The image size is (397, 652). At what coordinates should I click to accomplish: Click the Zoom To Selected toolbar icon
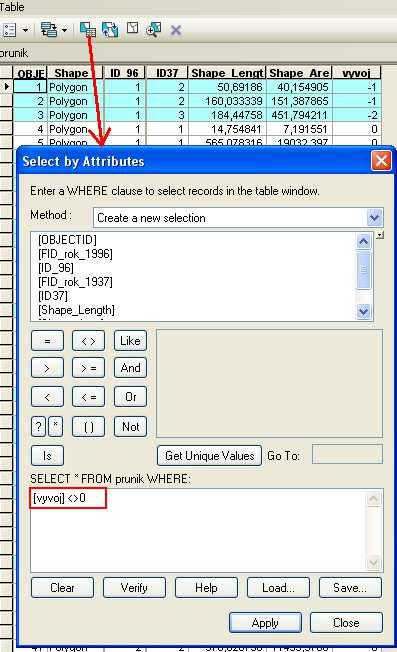point(153,30)
